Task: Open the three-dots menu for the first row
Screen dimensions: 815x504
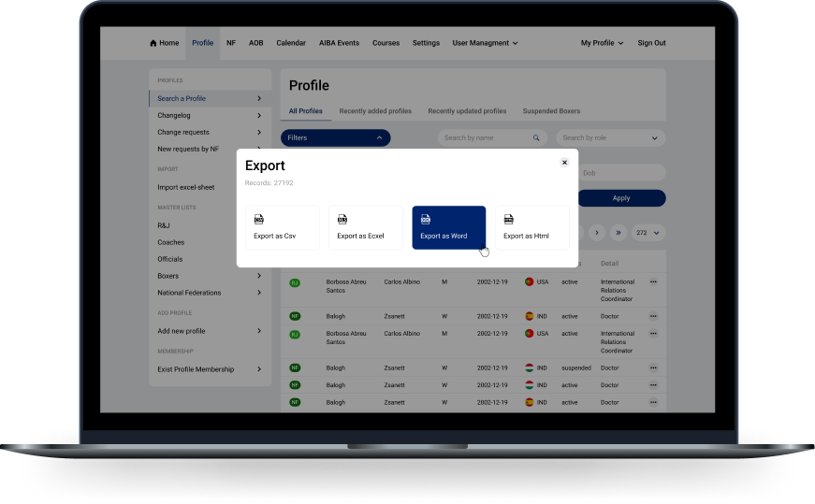Action: click(x=653, y=281)
